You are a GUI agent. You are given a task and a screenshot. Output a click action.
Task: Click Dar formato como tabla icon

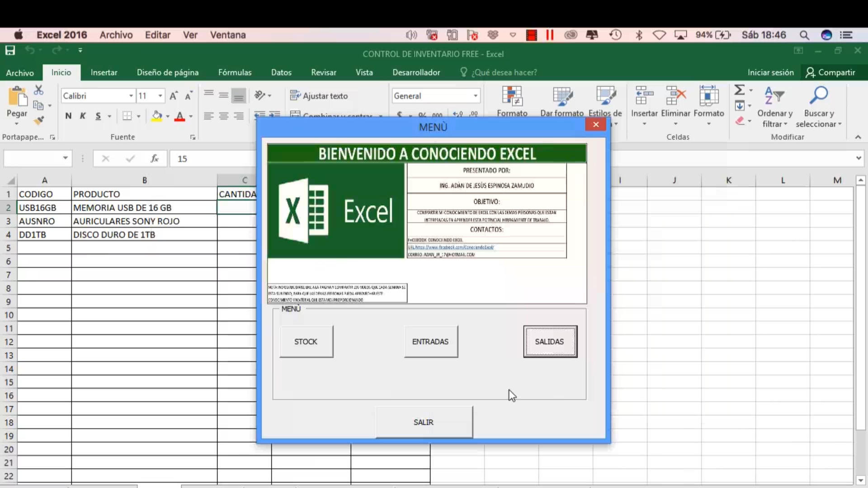[562, 96]
